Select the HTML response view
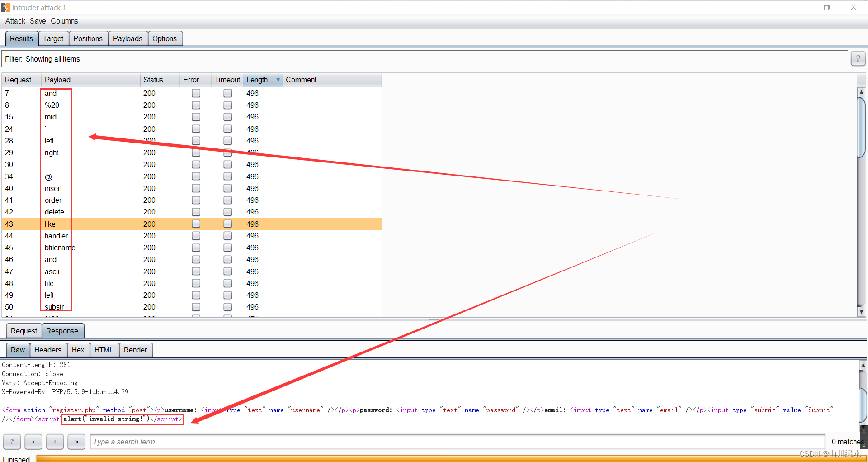Image resolution: width=868 pixels, height=462 pixels. click(104, 350)
